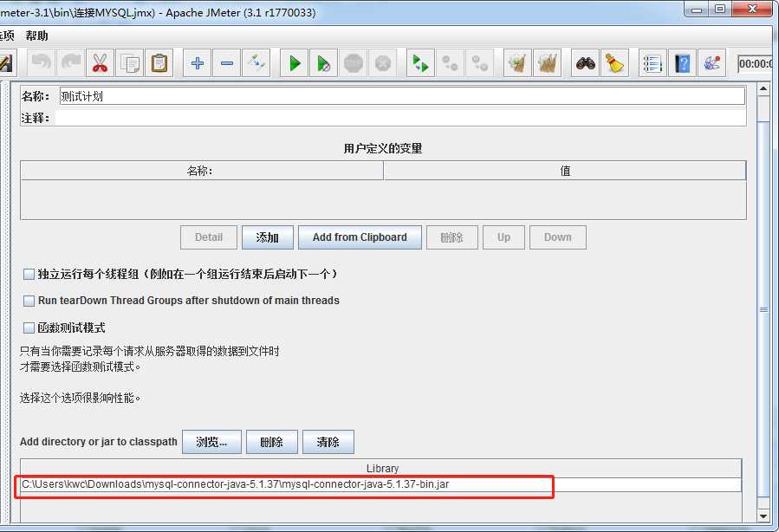Click the Add from Clipboard button
The width and height of the screenshot is (779, 532).
point(360,237)
